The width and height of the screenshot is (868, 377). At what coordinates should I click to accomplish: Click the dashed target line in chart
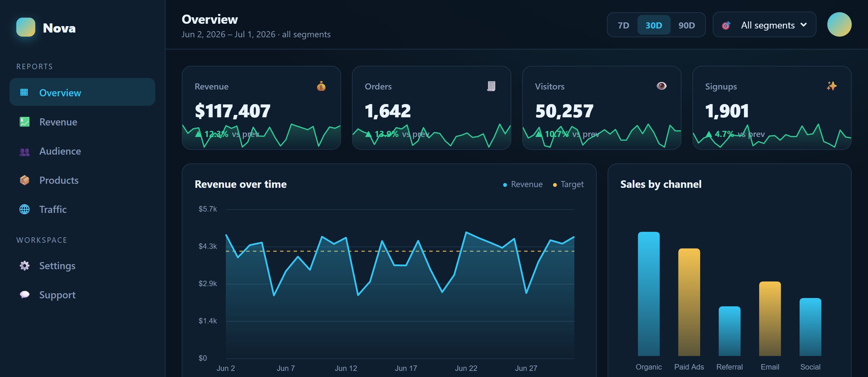tap(400, 251)
